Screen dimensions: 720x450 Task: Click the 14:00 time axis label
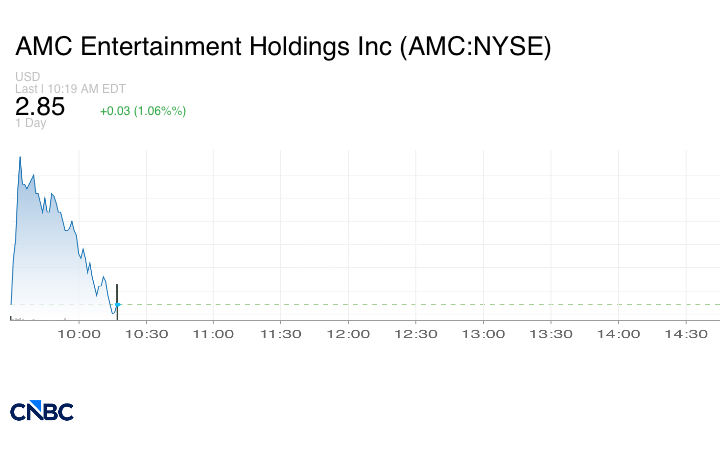[x=618, y=334]
